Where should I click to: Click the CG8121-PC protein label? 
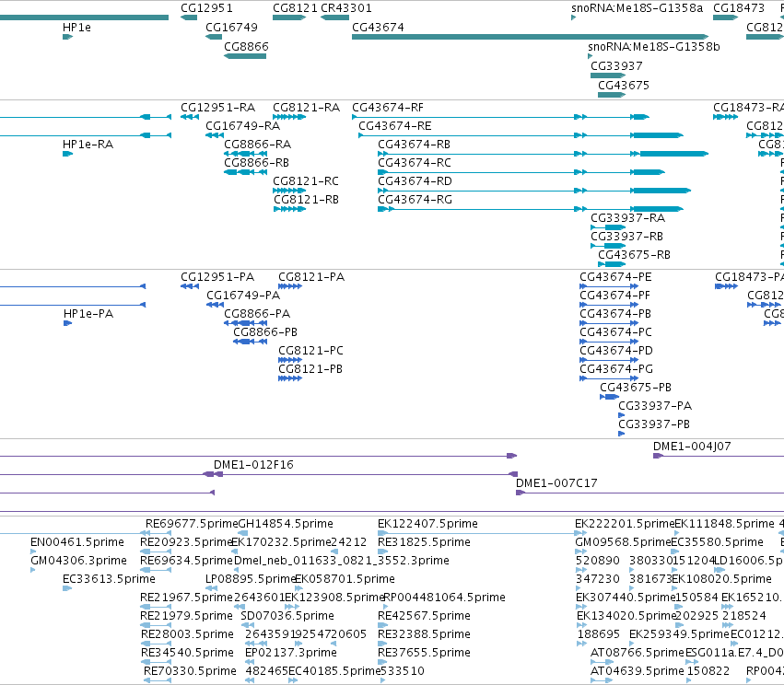pyautogui.click(x=310, y=351)
